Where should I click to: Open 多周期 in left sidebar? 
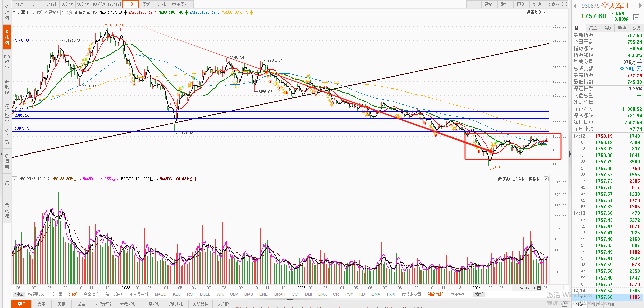click(x=7, y=161)
